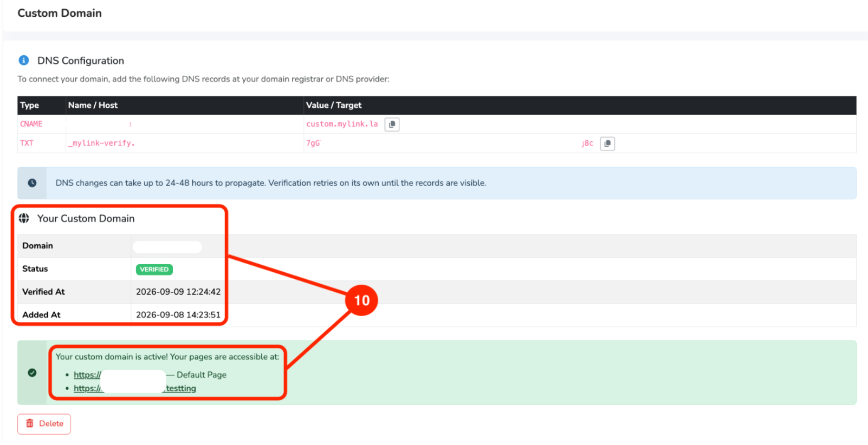Click the green checkmark icon in active notice
Viewport: 868px width, 445px height.
(x=32, y=372)
